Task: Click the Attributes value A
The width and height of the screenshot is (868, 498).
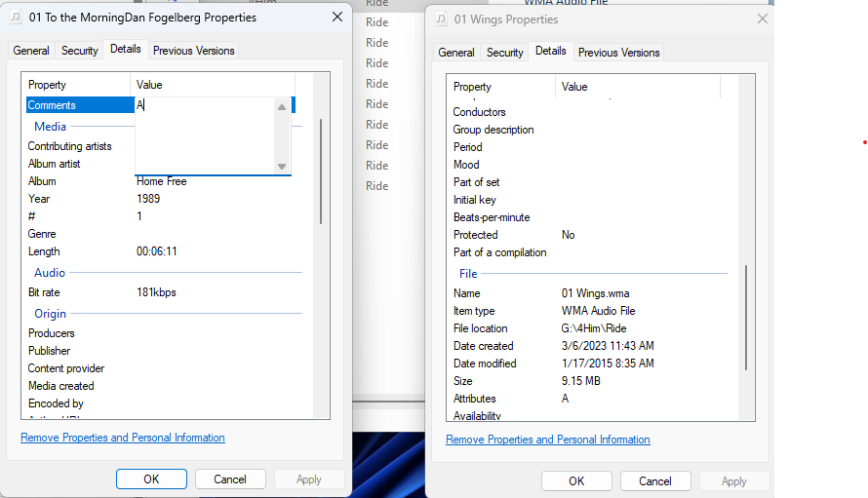Action: tap(566, 399)
